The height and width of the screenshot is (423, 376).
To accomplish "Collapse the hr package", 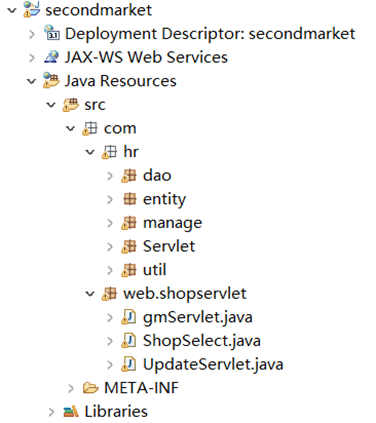I will point(90,152).
